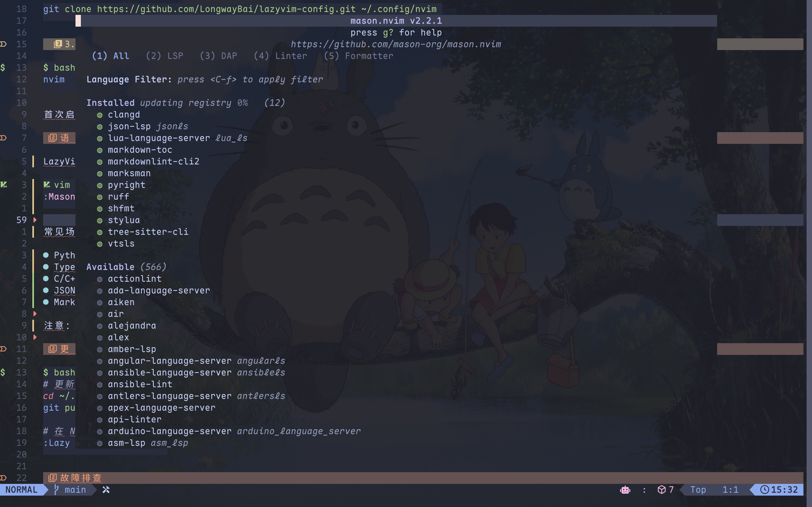Expand the fold arrow at line 8

click(x=35, y=314)
